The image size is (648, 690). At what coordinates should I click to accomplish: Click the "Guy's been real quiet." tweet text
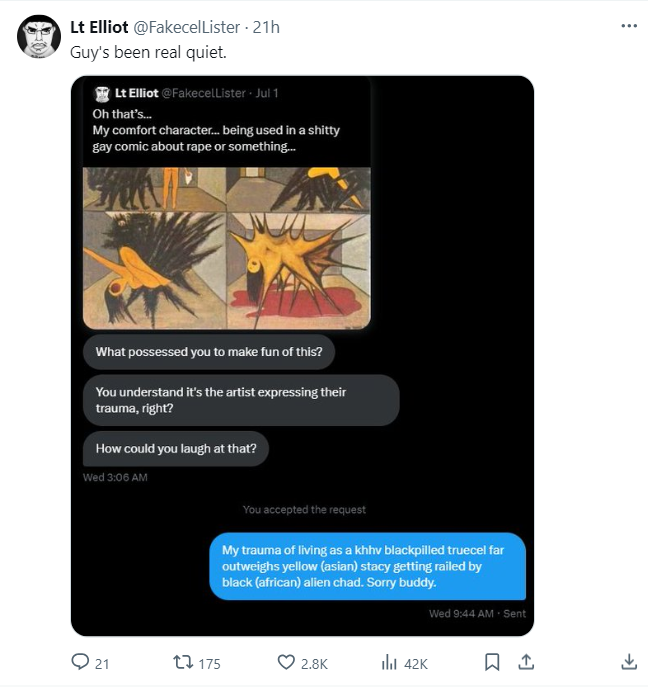tap(148, 51)
